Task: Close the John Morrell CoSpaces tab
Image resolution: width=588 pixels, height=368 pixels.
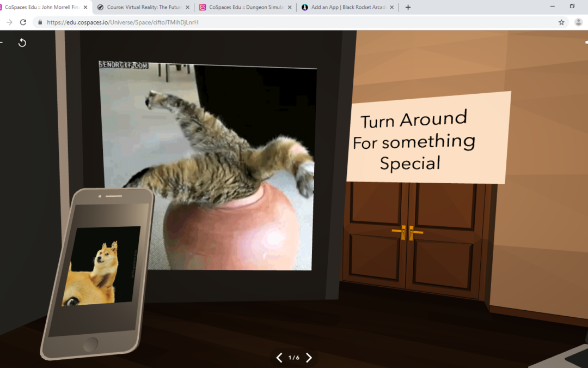Action: coord(85,7)
